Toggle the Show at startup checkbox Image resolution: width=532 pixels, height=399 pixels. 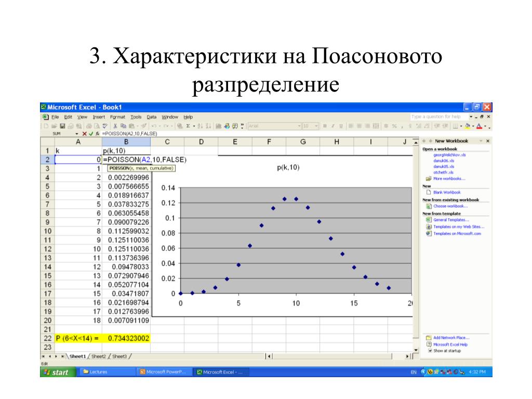tap(430, 351)
